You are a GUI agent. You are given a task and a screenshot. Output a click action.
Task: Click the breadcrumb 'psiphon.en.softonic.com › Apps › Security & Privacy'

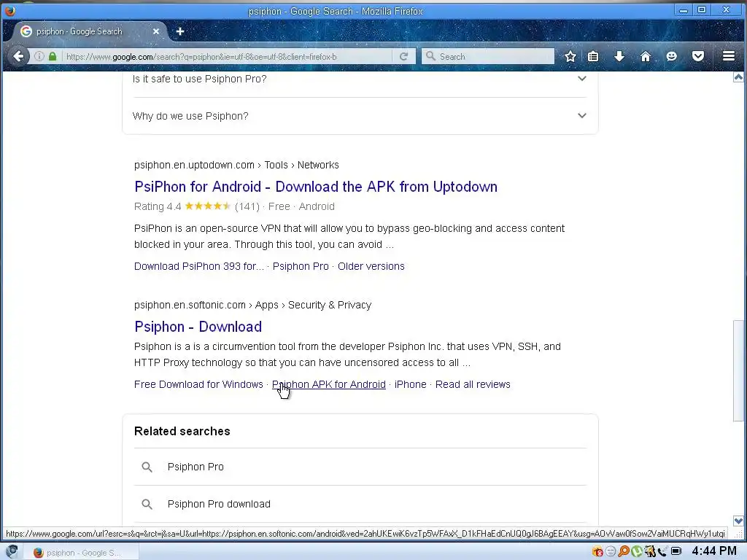pyautogui.click(x=253, y=305)
